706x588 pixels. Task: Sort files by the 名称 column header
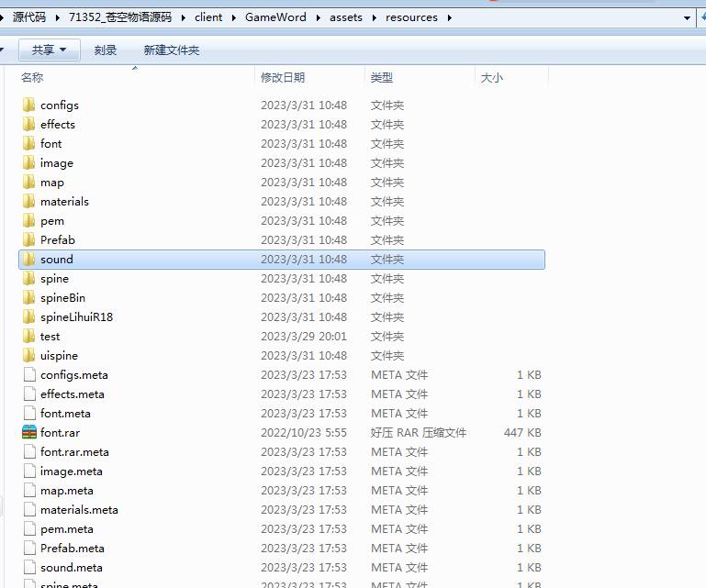click(x=32, y=78)
